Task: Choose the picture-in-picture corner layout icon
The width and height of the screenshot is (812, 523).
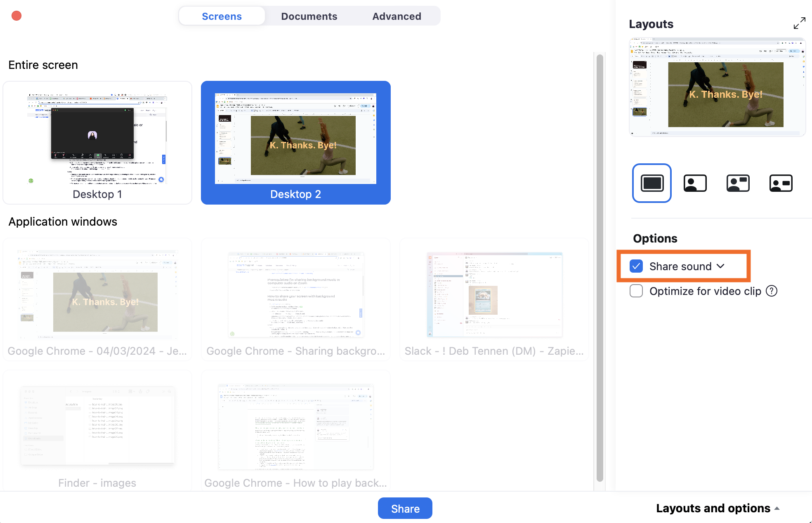Action: point(695,183)
